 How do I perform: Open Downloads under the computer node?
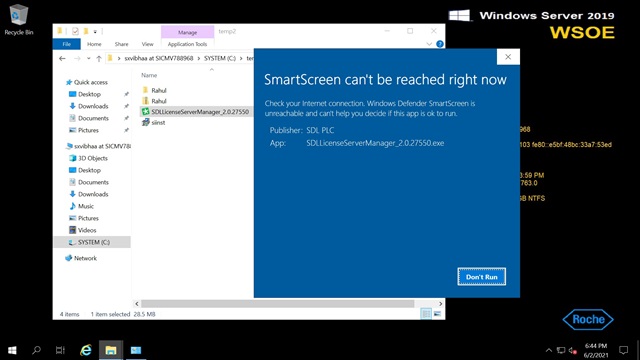[93, 194]
